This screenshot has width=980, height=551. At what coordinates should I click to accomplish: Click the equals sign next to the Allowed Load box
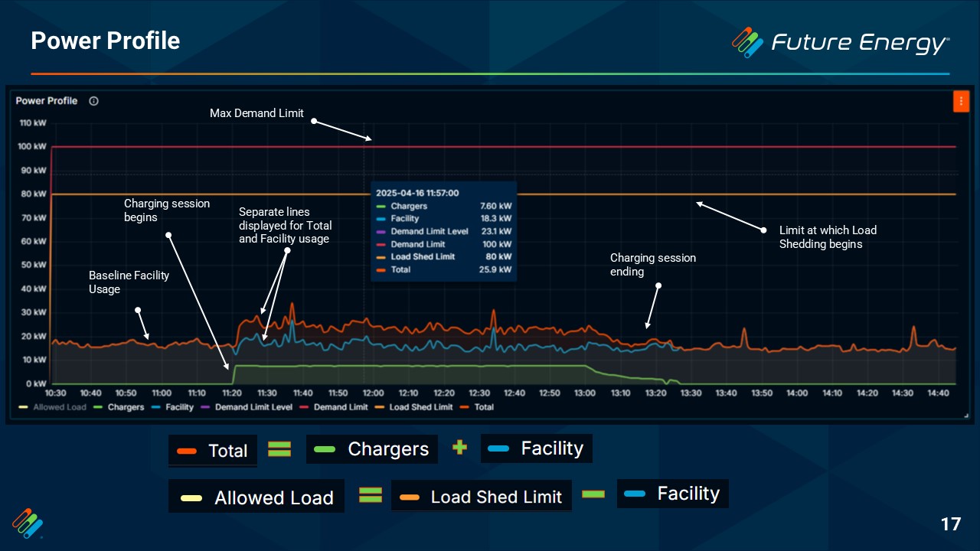coord(371,495)
